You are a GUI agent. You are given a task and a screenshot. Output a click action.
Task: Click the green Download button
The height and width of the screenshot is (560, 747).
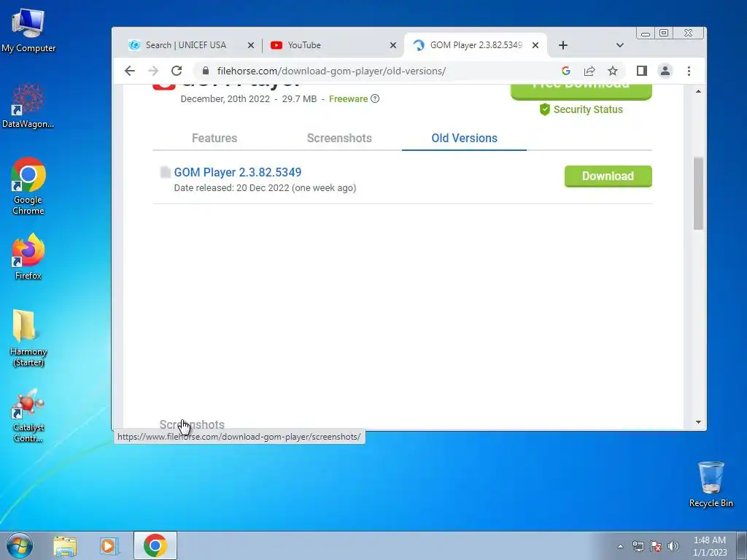[x=608, y=176]
